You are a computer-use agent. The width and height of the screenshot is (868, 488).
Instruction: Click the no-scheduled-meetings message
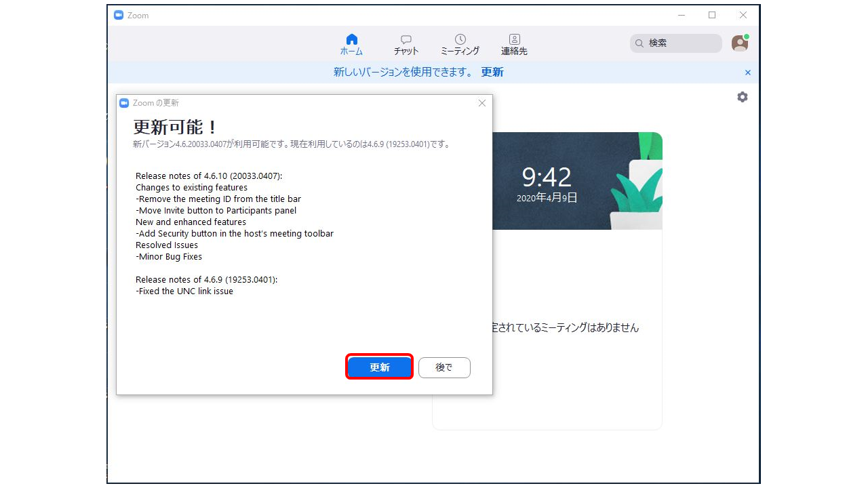click(566, 327)
